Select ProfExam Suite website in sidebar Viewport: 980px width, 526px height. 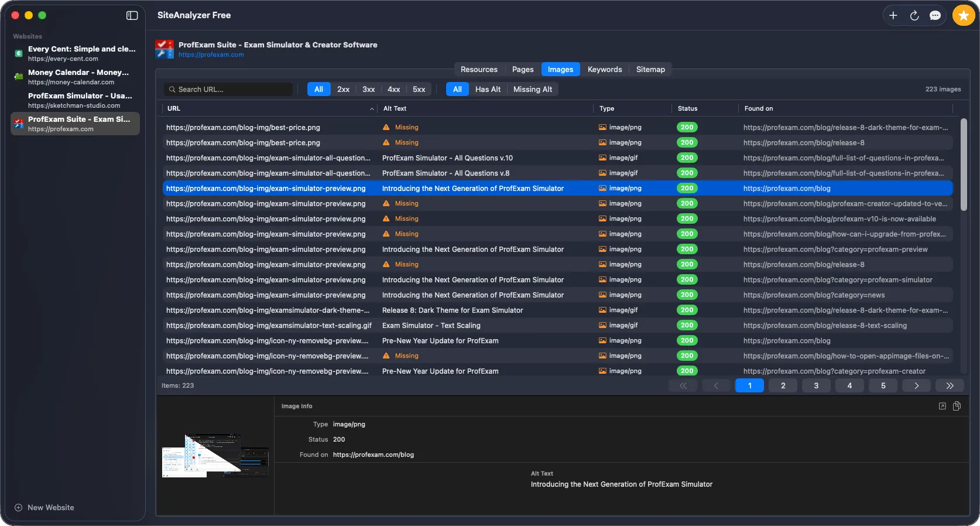(x=75, y=124)
